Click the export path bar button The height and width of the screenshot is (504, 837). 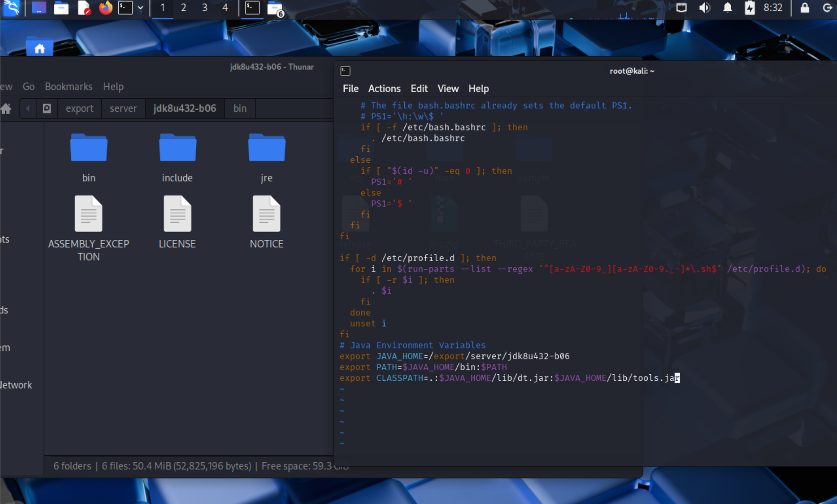(x=79, y=108)
